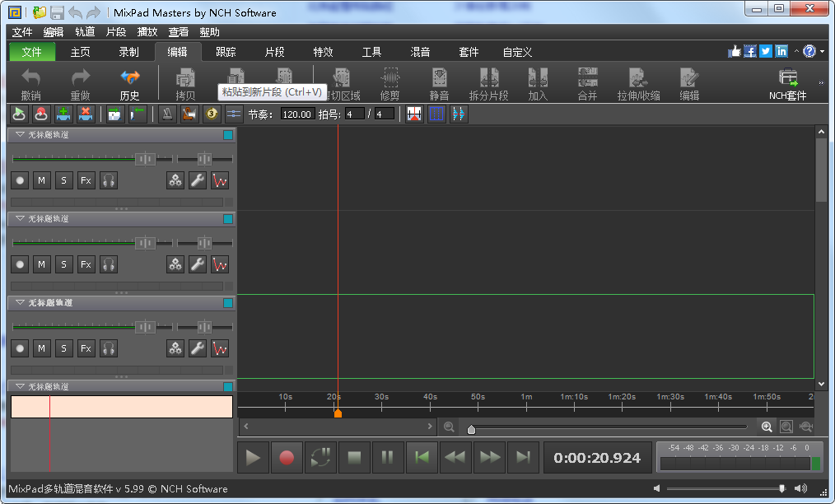This screenshot has width=835, height=504.
Task: Click the tempo field showing 120.00
Action: (297, 114)
